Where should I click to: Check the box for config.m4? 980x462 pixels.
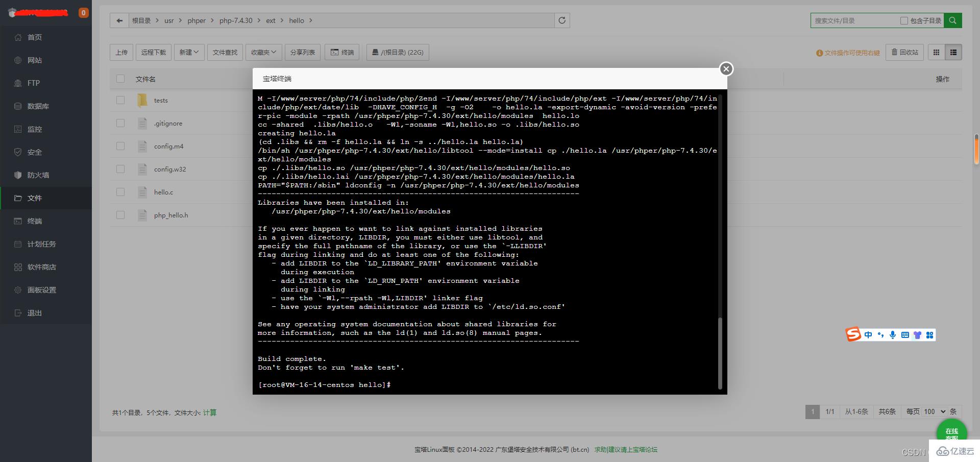click(120, 146)
